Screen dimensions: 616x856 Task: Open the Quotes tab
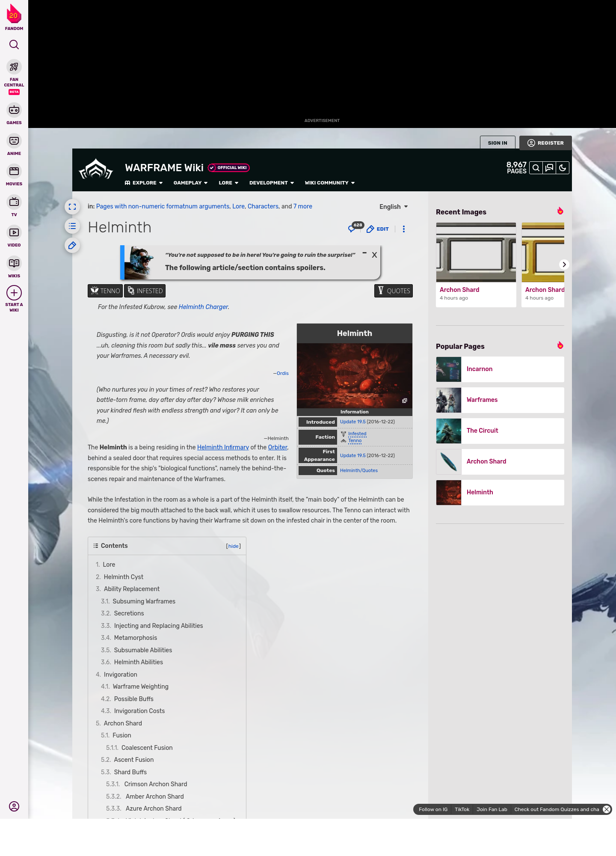[x=394, y=291]
